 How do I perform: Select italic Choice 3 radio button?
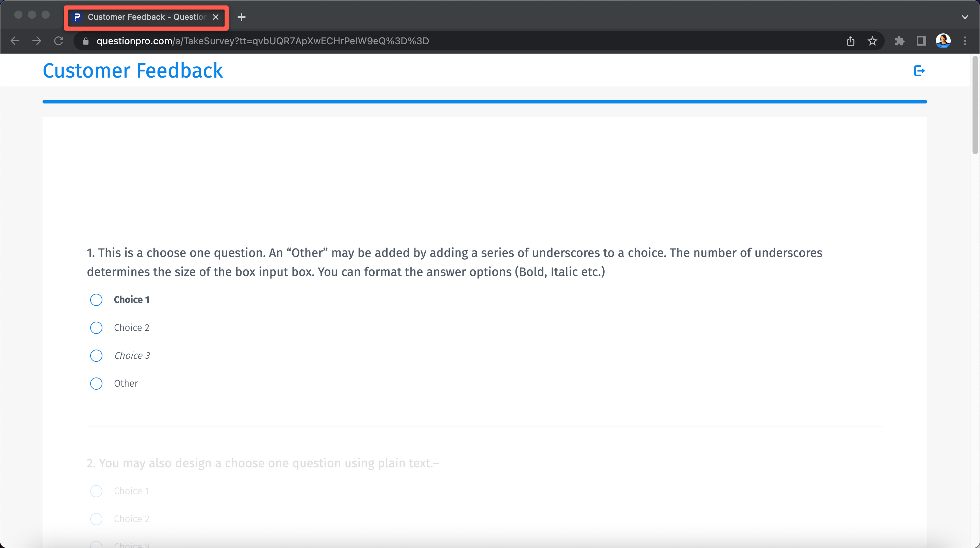pyautogui.click(x=96, y=355)
